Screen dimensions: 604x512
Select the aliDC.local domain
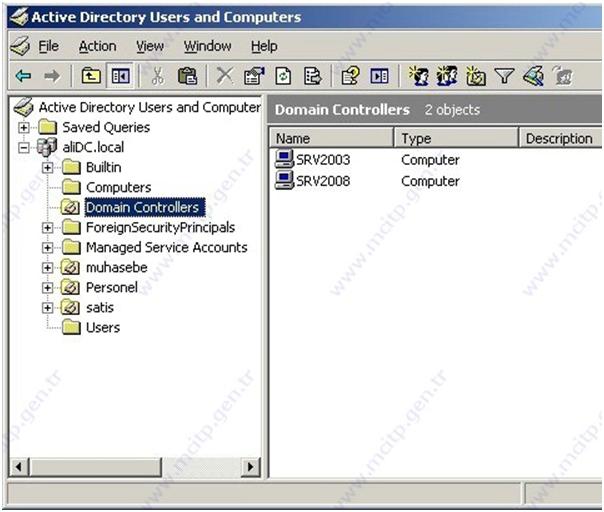[x=93, y=148]
